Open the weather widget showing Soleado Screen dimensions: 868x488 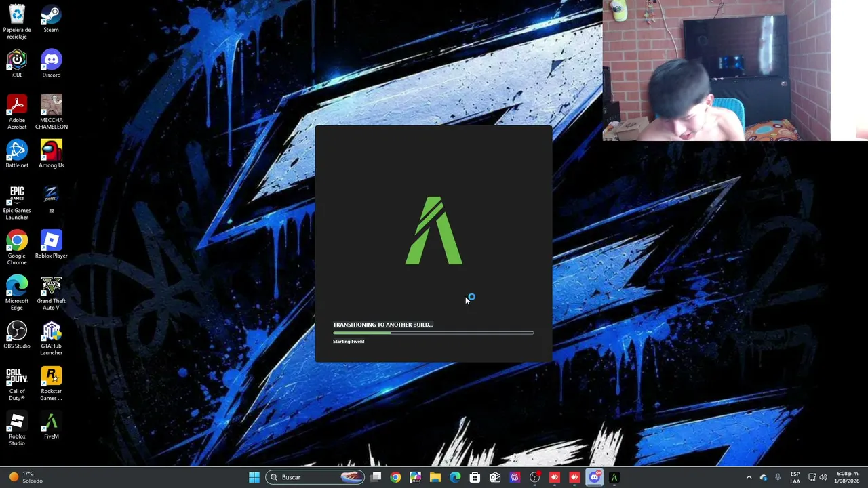coord(26,477)
